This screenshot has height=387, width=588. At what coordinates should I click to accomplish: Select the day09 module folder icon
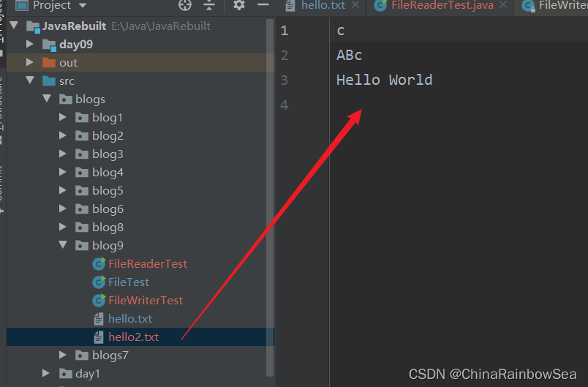(x=49, y=45)
